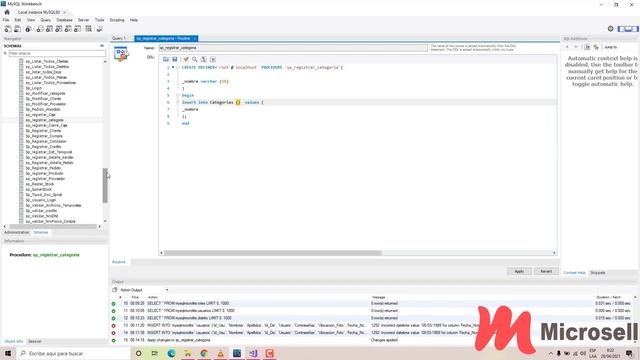The width and height of the screenshot is (640, 360).
Task: Open the Action Output dropdown
Action: coord(167,290)
